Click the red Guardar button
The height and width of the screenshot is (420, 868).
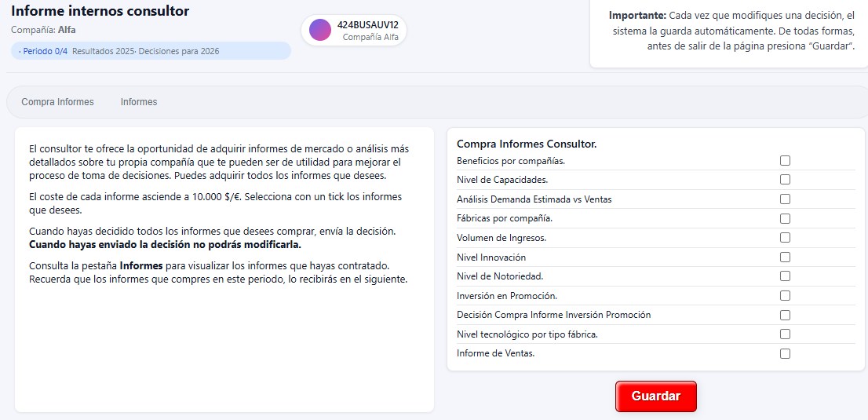click(x=656, y=396)
